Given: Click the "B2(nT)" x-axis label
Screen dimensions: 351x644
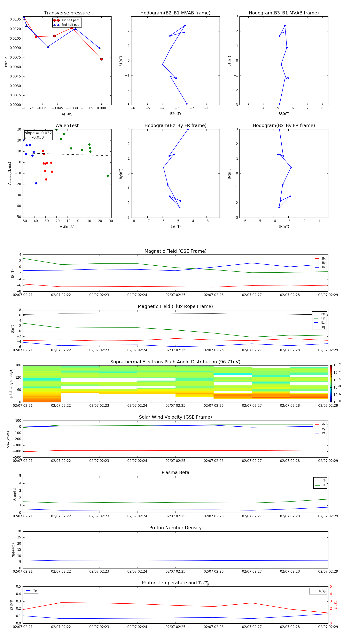Looking at the screenshot, I should (x=175, y=114).
